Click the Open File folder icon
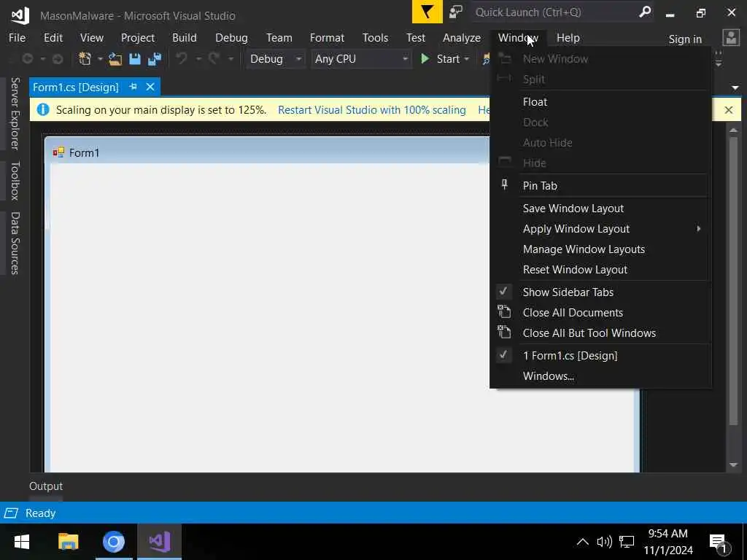 pos(115,58)
